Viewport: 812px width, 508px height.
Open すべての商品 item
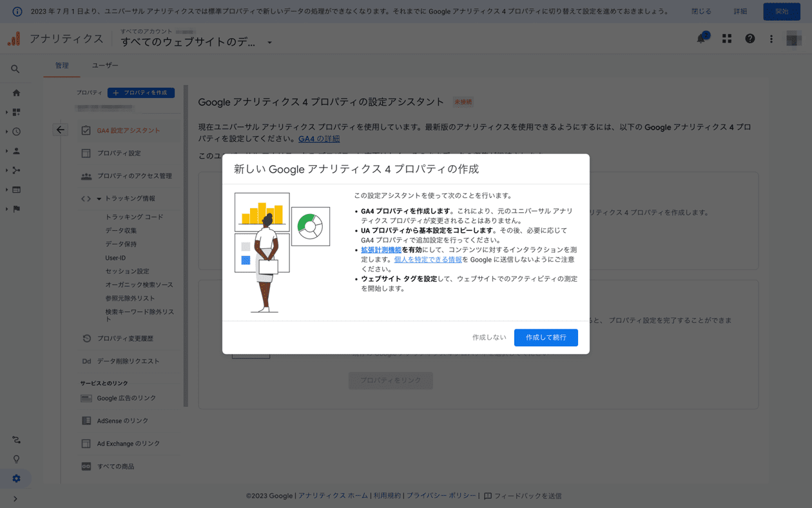[116, 466]
